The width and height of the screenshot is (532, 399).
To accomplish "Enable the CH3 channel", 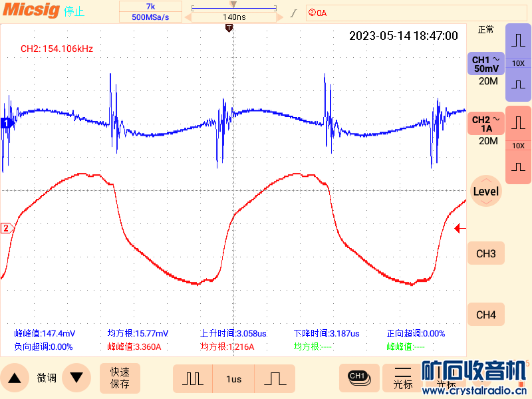I will tap(486, 253).
